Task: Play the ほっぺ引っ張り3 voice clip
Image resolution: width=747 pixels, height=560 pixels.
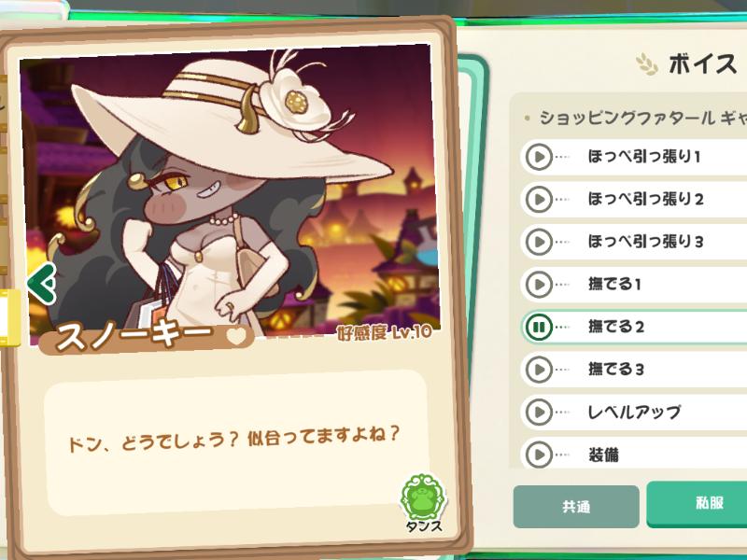Action: 539,242
